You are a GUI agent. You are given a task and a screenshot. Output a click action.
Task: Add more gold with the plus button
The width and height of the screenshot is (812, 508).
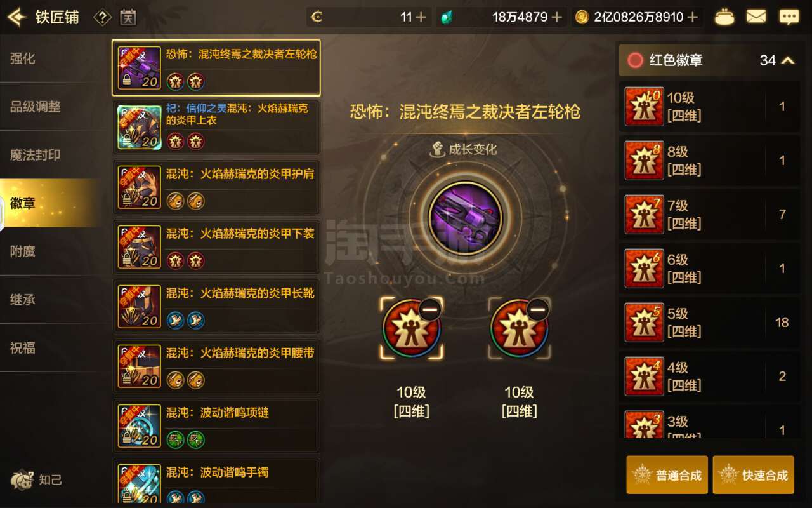pyautogui.click(x=693, y=17)
